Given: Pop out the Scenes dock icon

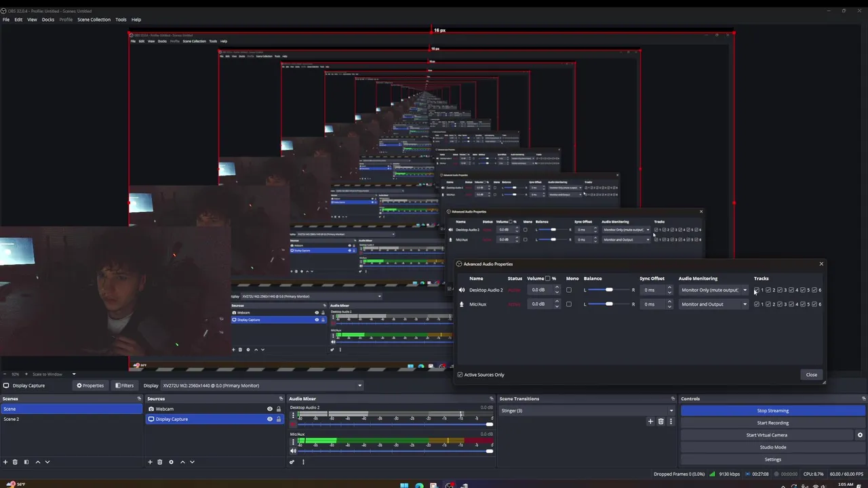Looking at the screenshot, I should (x=139, y=399).
